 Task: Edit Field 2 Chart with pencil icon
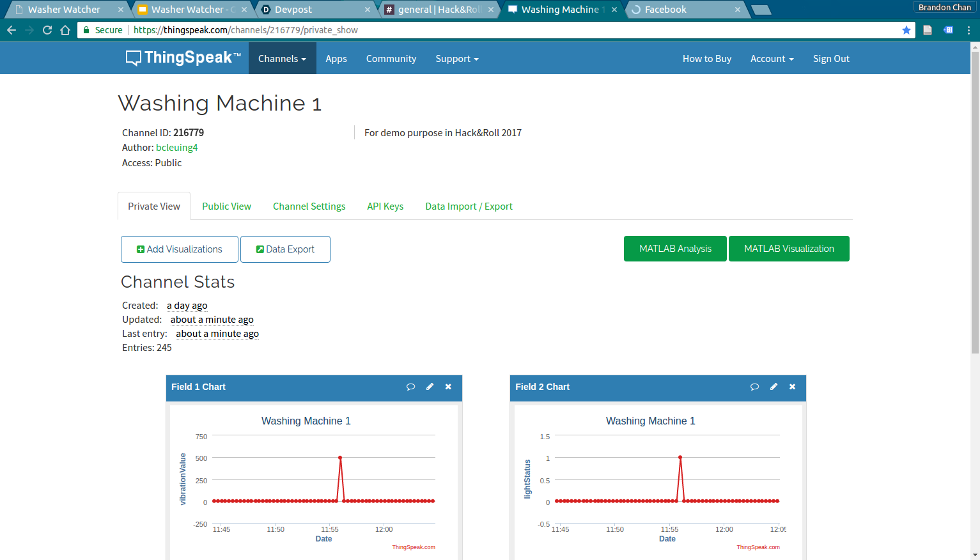(x=774, y=387)
